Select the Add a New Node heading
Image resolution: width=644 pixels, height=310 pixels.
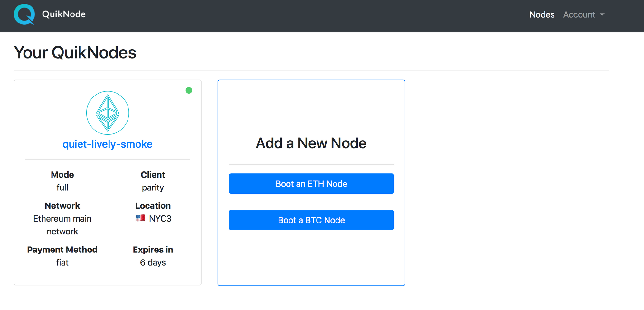[311, 143]
